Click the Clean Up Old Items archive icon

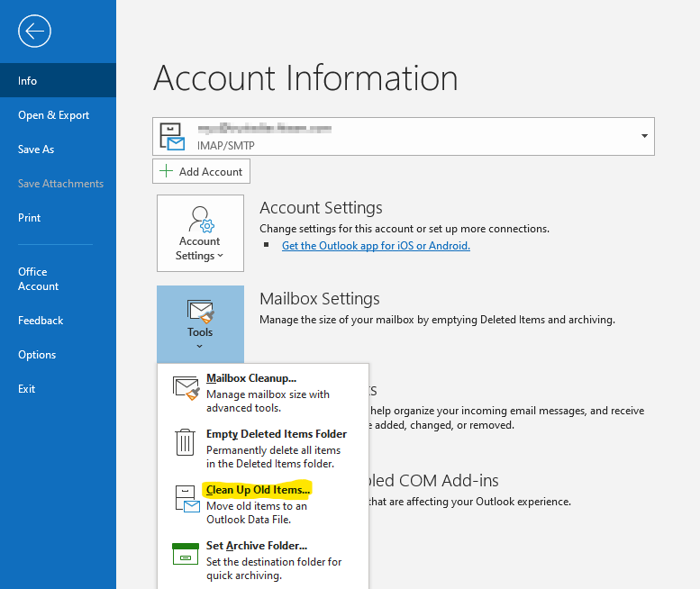187,499
